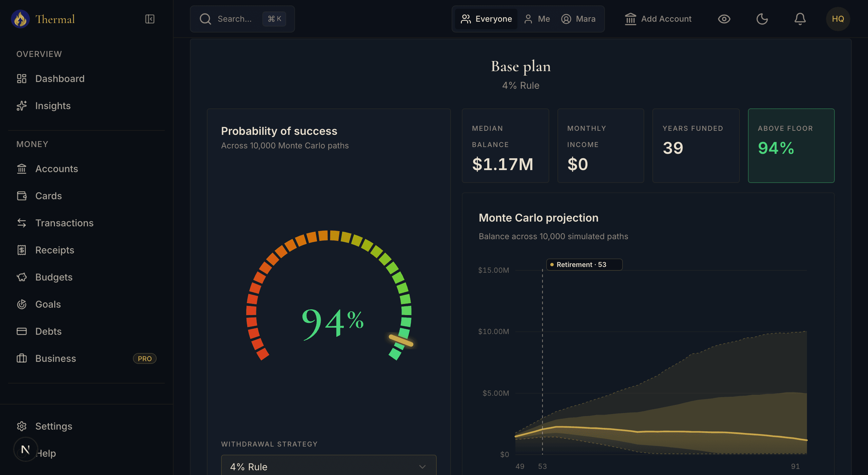This screenshot has height=475, width=868.
Task: Switch to Mara's view
Action: (x=578, y=19)
